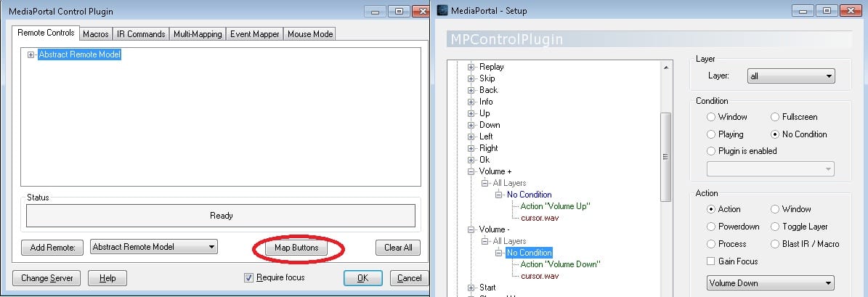Click the Change Server button
Screen dimensions: 868x297
pos(45,278)
